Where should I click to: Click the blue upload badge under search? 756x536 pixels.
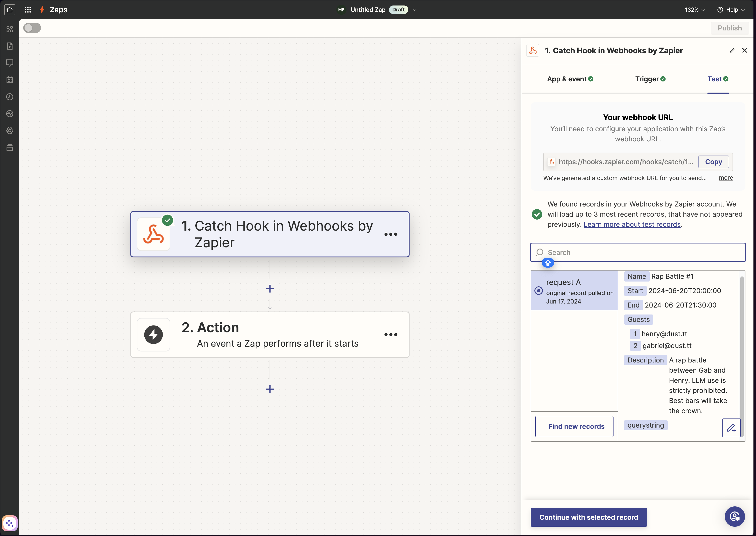point(548,263)
